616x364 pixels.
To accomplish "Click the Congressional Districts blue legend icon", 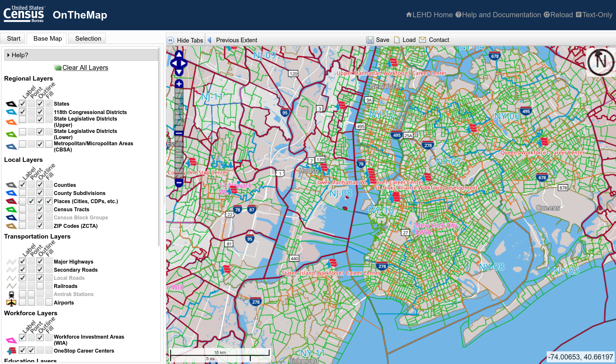I will pos(11,112).
